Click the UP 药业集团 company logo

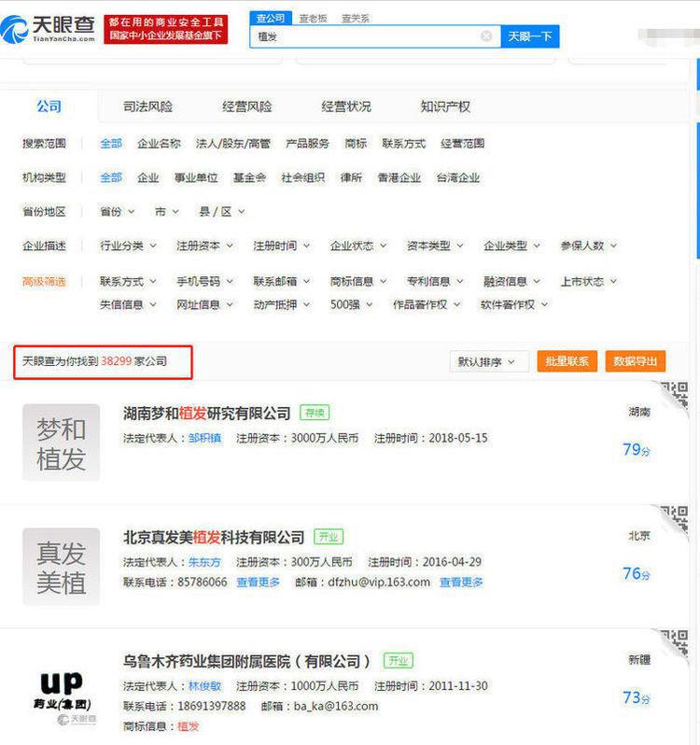(x=61, y=691)
